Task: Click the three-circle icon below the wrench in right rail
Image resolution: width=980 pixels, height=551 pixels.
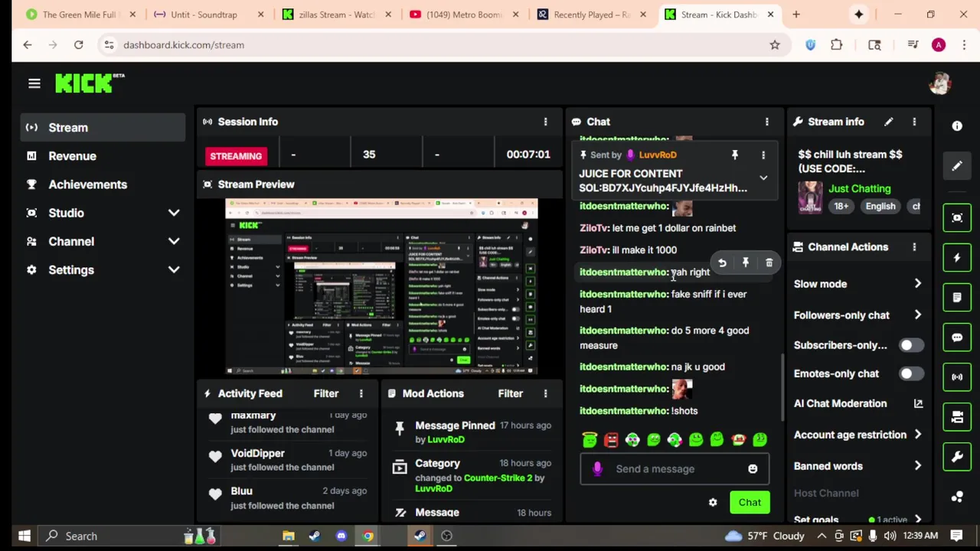Action: click(957, 497)
